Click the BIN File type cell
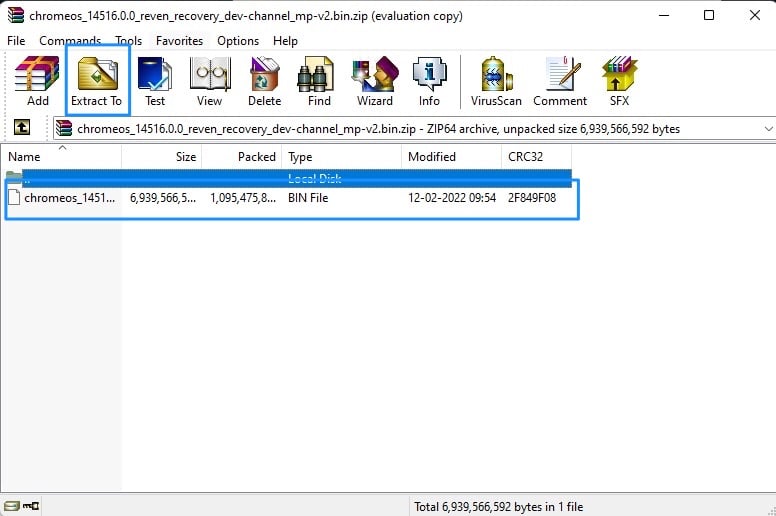Screen dimensions: 776x516 308,198
